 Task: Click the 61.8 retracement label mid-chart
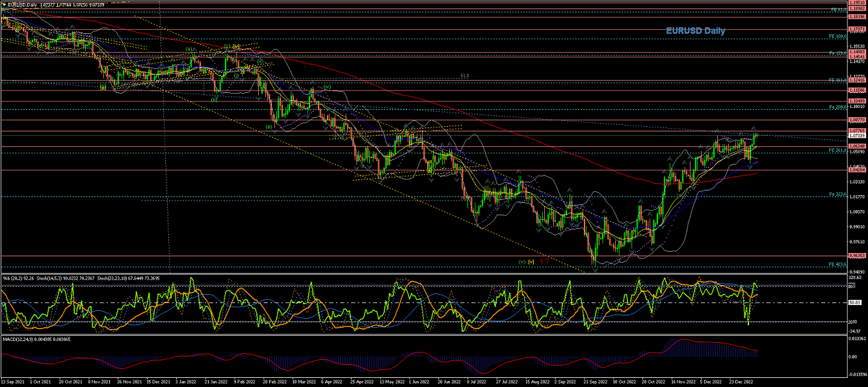pyautogui.click(x=464, y=75)
